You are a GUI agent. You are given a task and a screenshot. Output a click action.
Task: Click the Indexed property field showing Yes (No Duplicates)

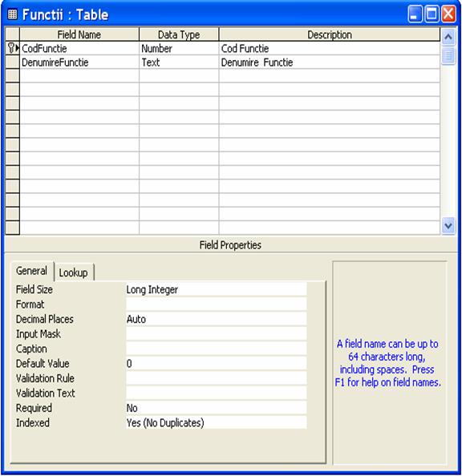[216, 422]
